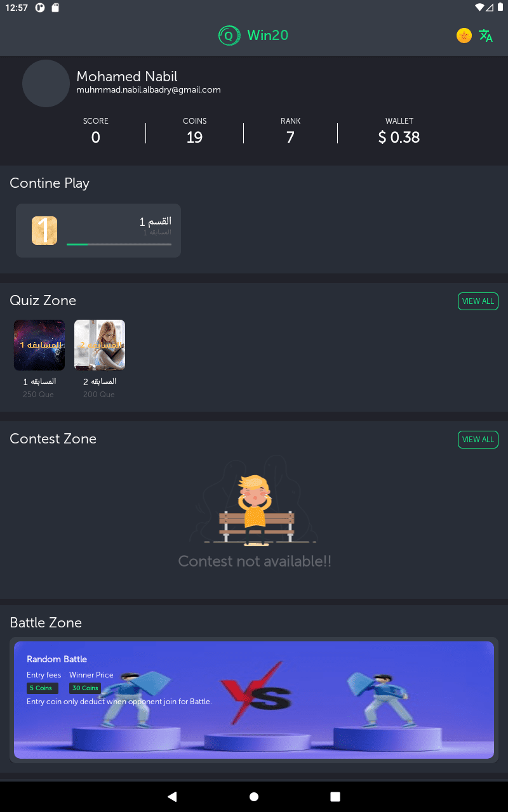Screen dimensions: 508x812
Task: Continue playing القسم 1 card
Action: [98, 230]
